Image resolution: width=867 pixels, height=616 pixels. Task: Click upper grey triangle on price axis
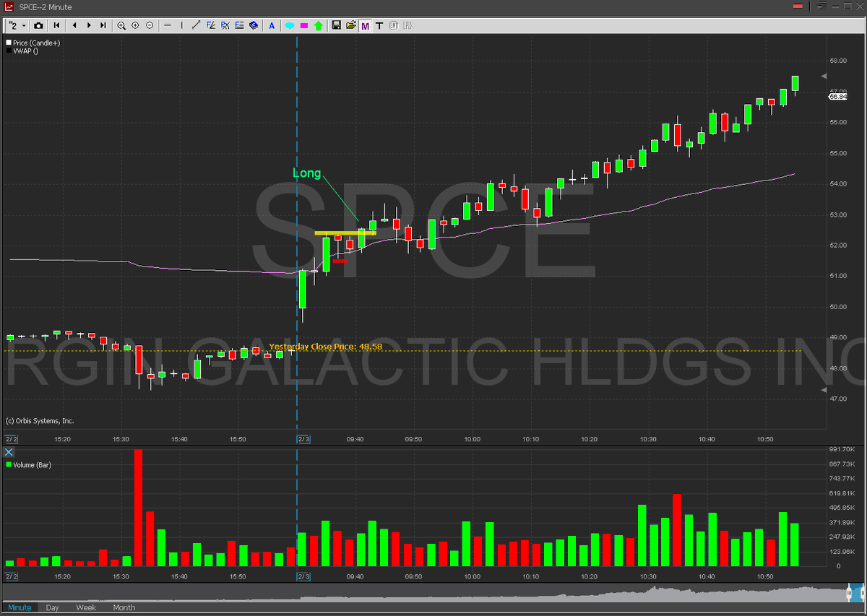(823, 76)
